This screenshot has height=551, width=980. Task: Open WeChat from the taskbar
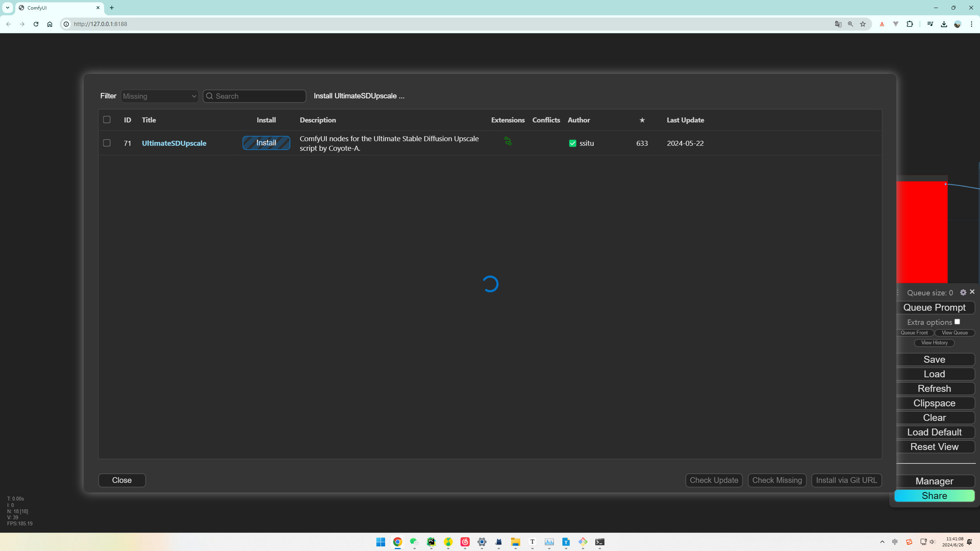414,542
